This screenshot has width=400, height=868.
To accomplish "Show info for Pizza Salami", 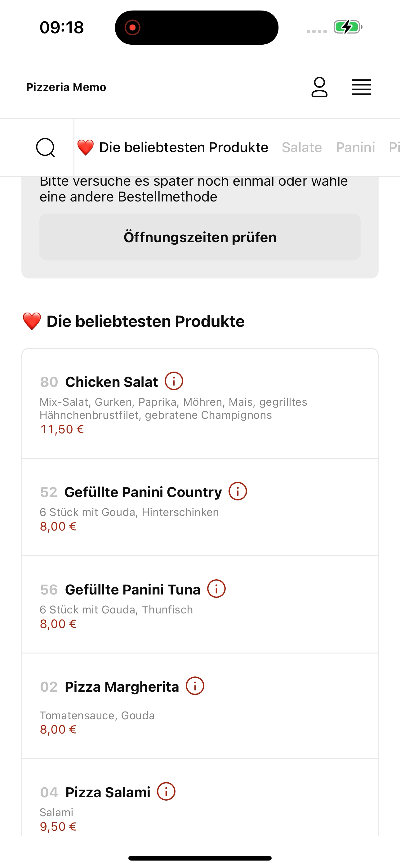I will 166,791.
